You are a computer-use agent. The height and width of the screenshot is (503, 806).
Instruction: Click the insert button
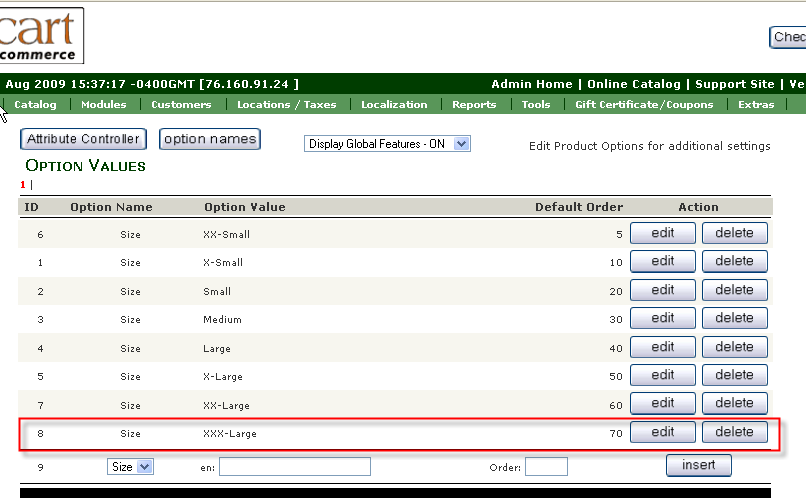(x=698, y=466)
